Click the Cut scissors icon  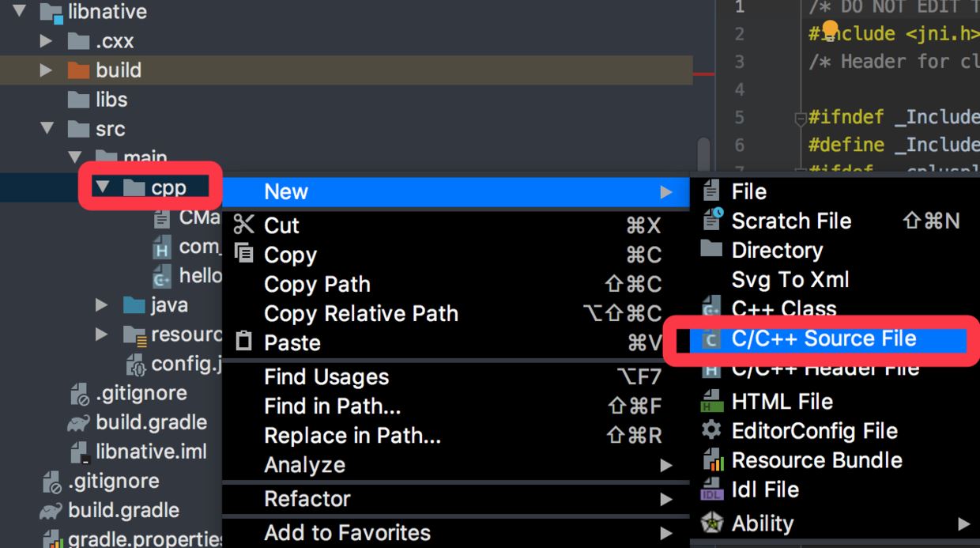click(x=244, y=225)
